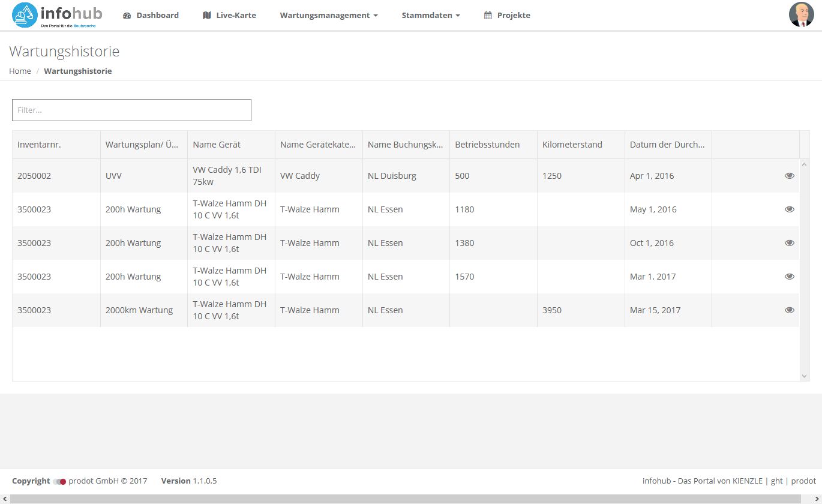This screenshot has height=504, width=822.
Task: View details for the VW Caddy UVV entry
Action: tap(789, 176)
